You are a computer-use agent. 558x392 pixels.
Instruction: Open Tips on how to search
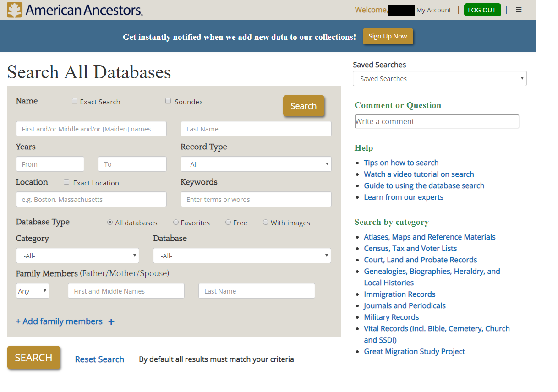click(401, 163)
